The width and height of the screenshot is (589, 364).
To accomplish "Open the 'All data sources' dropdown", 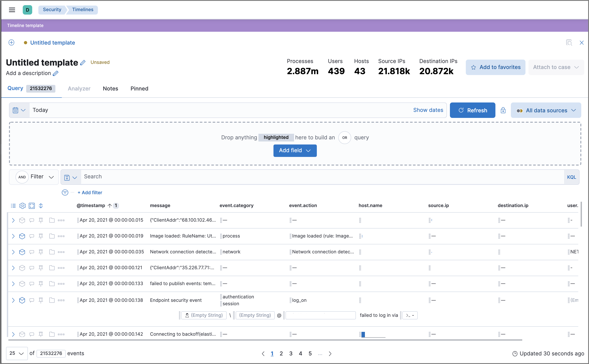I will click(x=546, y=110).
